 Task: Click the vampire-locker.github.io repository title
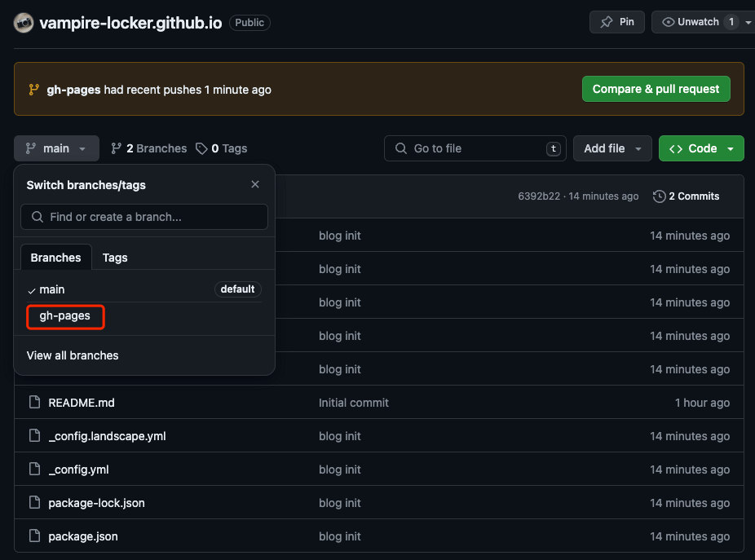pos(130,23)
